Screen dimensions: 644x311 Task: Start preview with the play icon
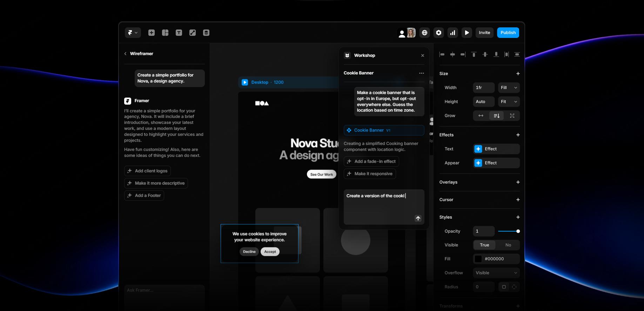tap(467, 33)
